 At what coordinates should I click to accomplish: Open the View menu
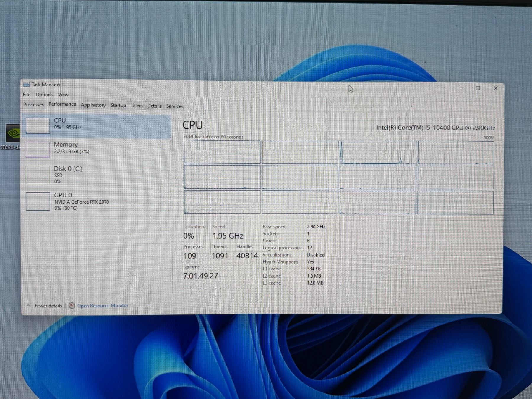click(63, 95)
